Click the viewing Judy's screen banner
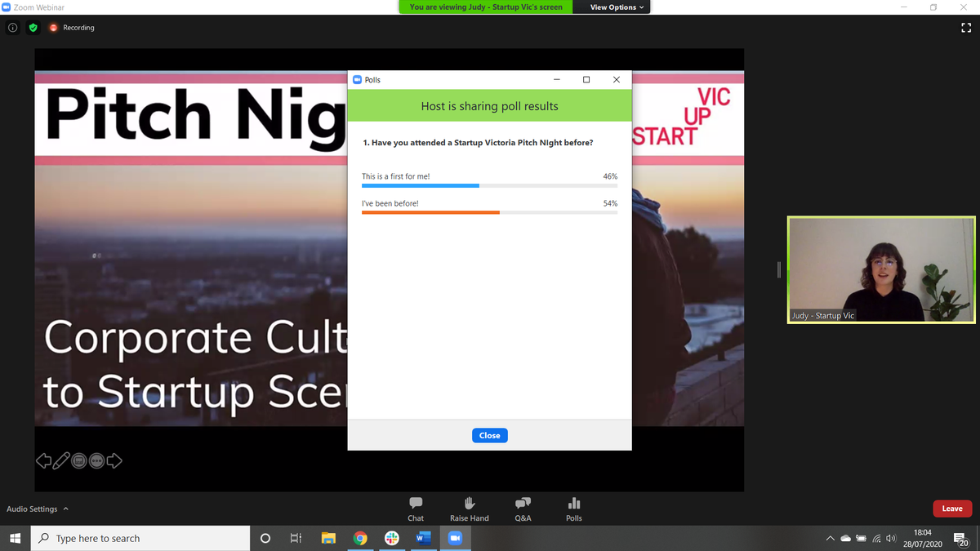The height and width of the screenshot is (551, 980). (x=486, y=7)
